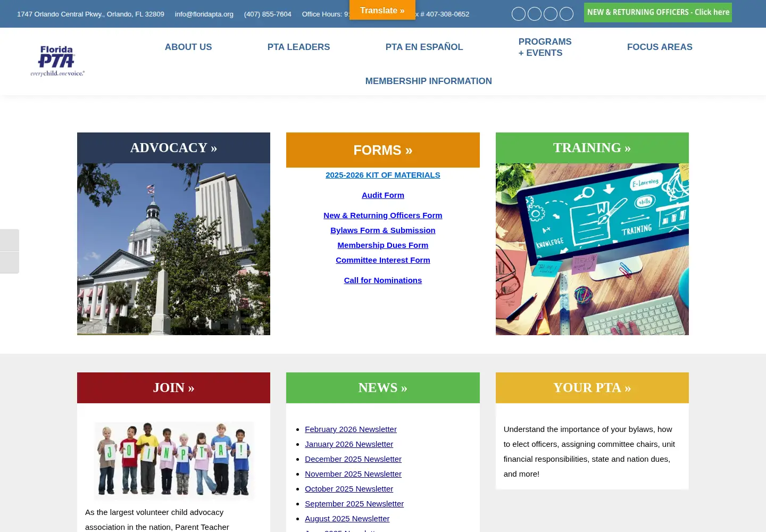Open the JOIN » heading
Screen dimensions: 766x532
(x=173, y=388)
